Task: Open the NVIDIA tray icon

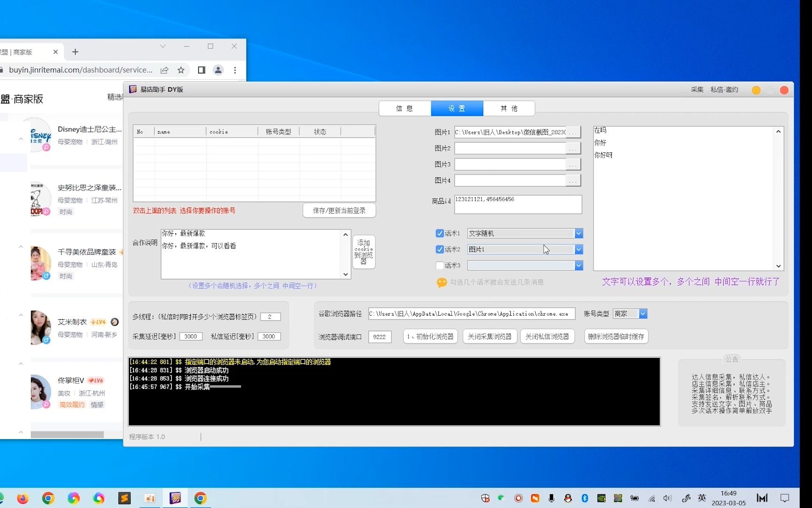Action: [601, 498]
